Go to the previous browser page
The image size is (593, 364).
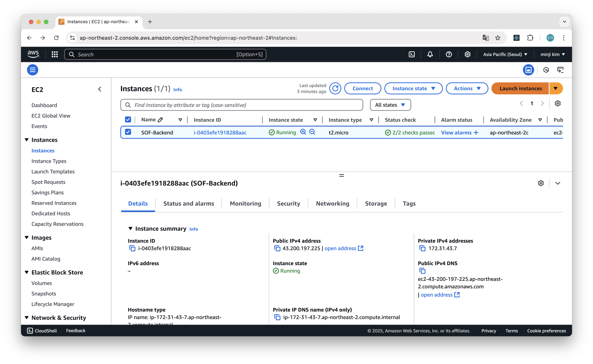(29, 38)
